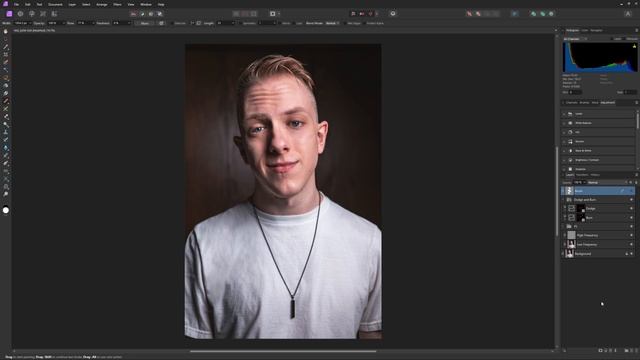Switch to the Photo persona
Screen dimensions: 640x360
[x=9, y=13]
